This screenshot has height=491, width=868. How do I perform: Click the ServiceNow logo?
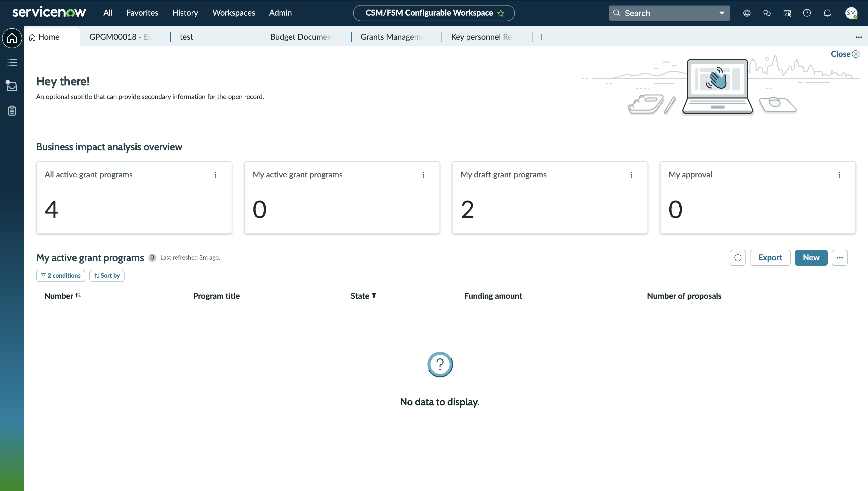[x=49, y=13]
